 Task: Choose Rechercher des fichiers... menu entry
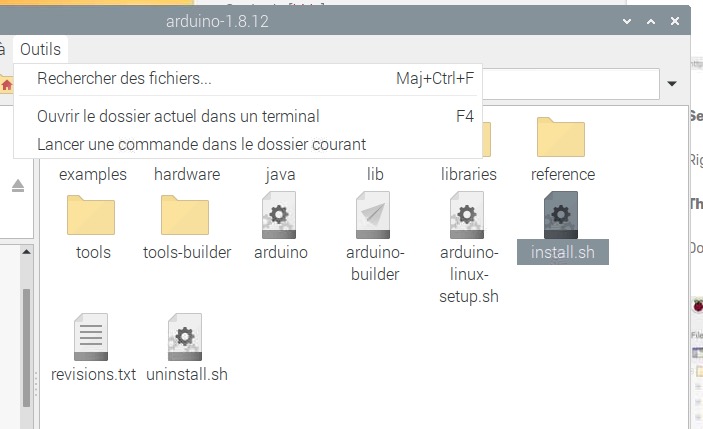pyautogui.click(x=124, y=78)
